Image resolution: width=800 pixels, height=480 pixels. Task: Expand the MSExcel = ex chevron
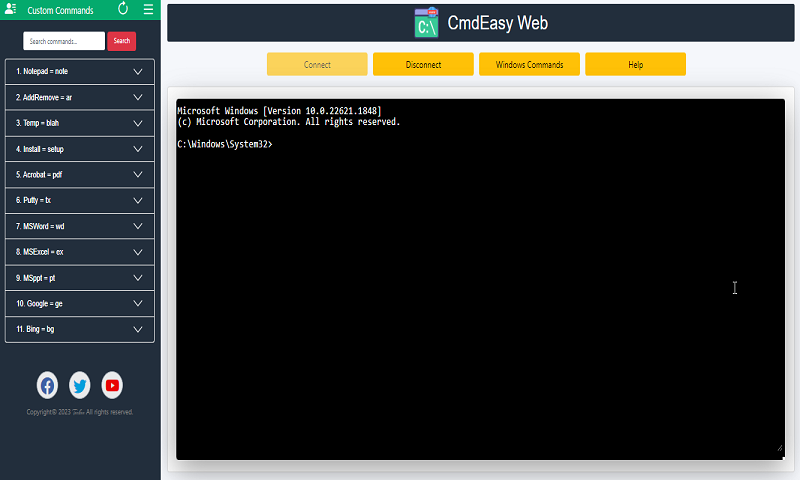coord(138,252)
